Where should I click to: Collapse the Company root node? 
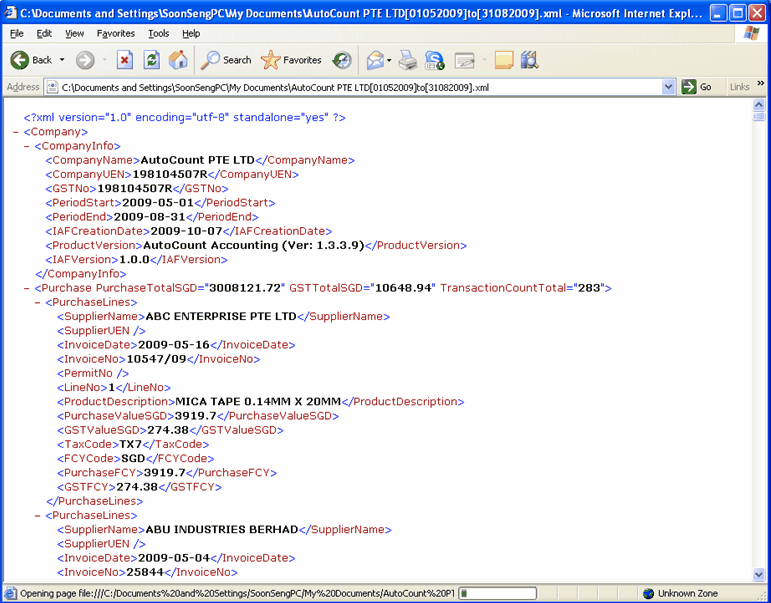pyautogui.click(x=17, y=132)
